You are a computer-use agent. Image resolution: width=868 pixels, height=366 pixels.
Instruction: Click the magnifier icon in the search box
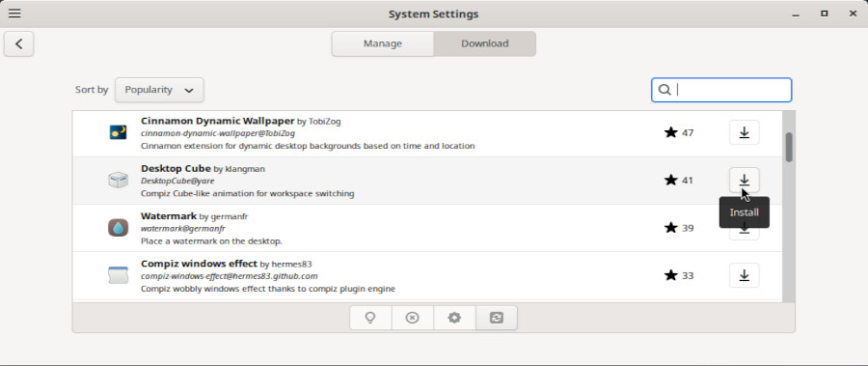click(665, 90)
